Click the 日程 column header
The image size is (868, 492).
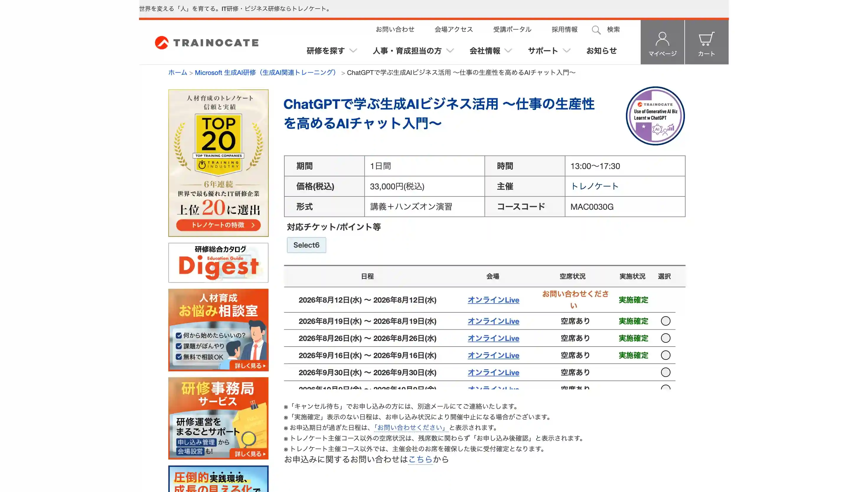coord(367,276)
